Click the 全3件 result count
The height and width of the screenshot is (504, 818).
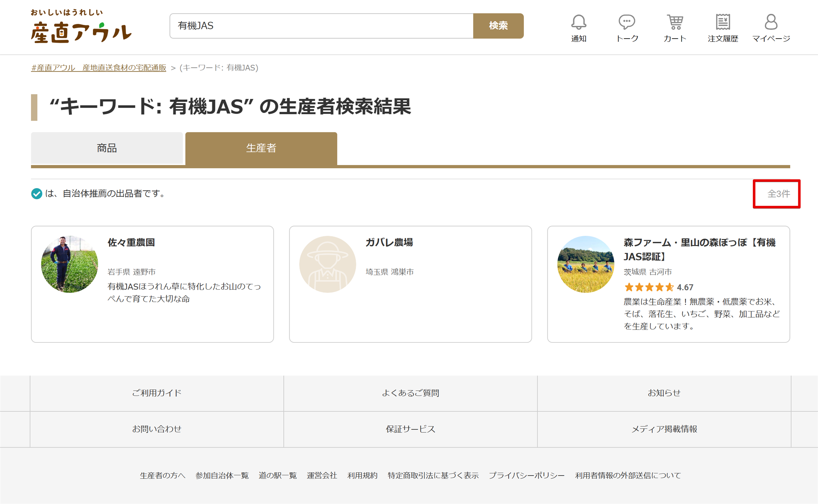coord(778,194)
